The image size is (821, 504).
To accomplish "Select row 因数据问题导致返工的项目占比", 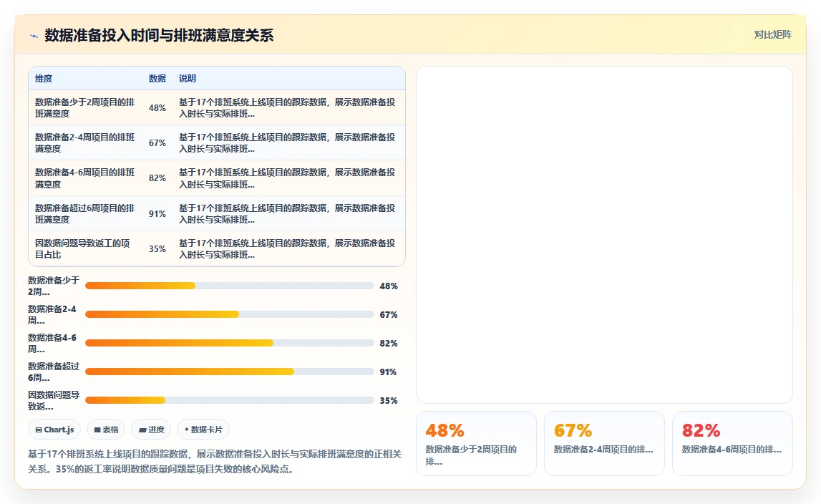I will click(x=217, y=248).
